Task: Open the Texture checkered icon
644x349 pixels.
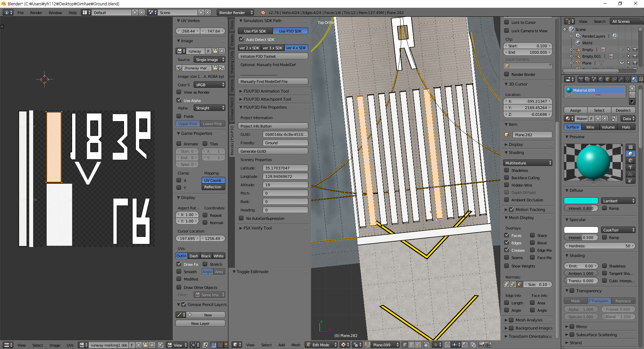Action: coord(641,80)
